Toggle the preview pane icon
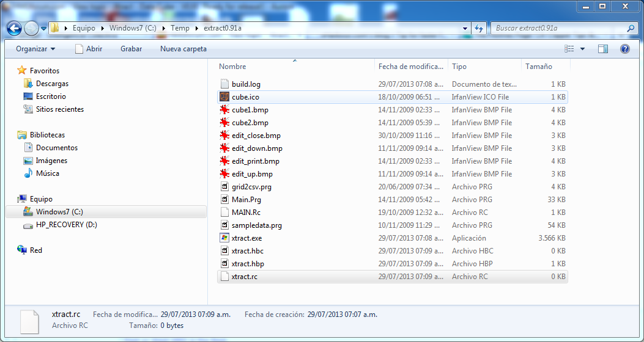 [602, 49]
